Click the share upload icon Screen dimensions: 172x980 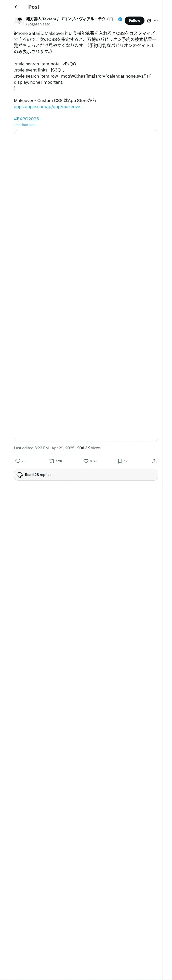coord(154,461)
